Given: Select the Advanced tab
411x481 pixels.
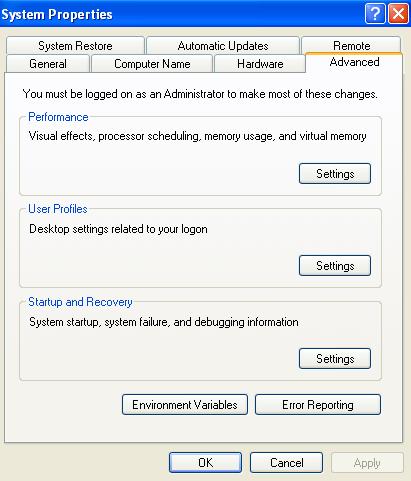Looking at the screenshot, I should [x=354, y=62].
